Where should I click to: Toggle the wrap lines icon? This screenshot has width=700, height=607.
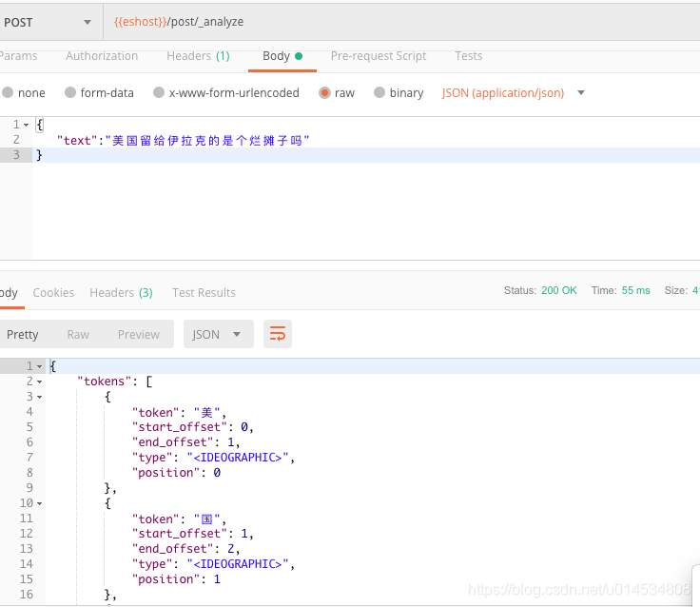click(x=278, y=334)
